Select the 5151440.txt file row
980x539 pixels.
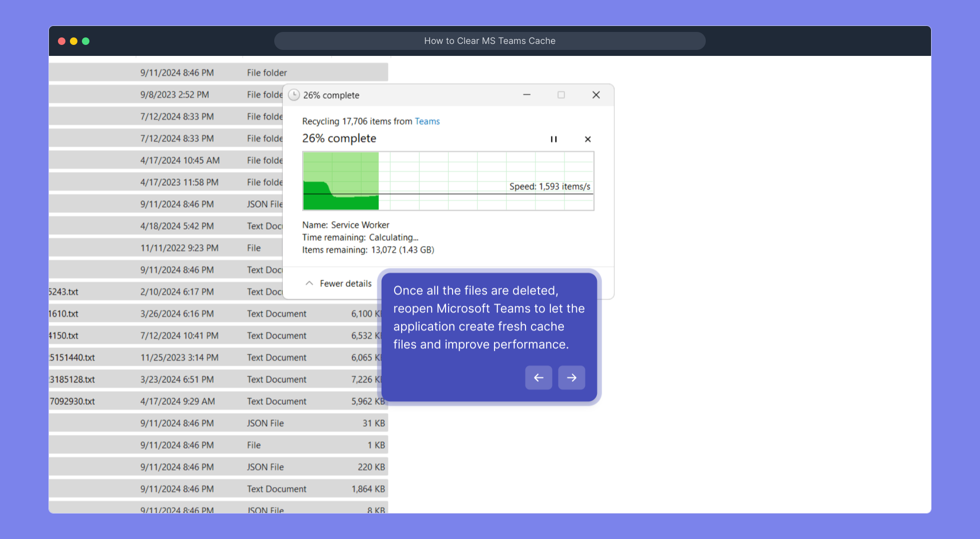(73, 358)
